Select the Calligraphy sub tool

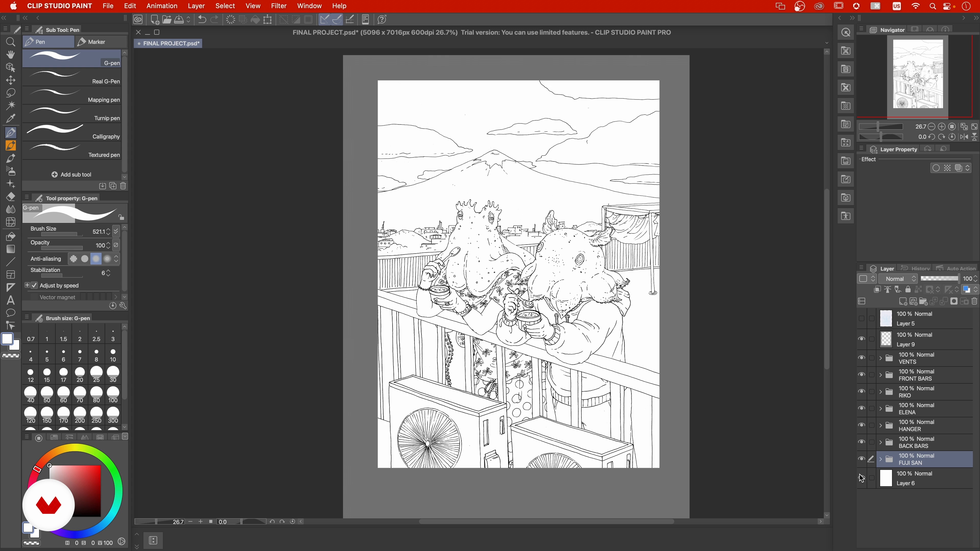coord(72,132)
